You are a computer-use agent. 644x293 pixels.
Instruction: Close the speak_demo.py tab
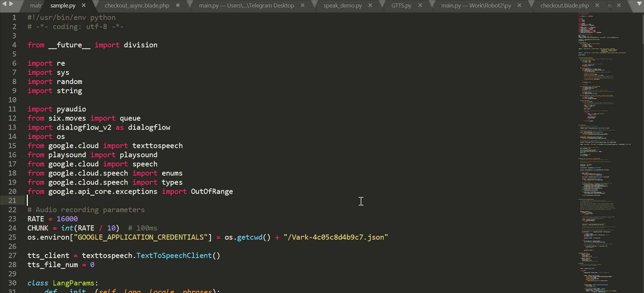coord(370,5)
